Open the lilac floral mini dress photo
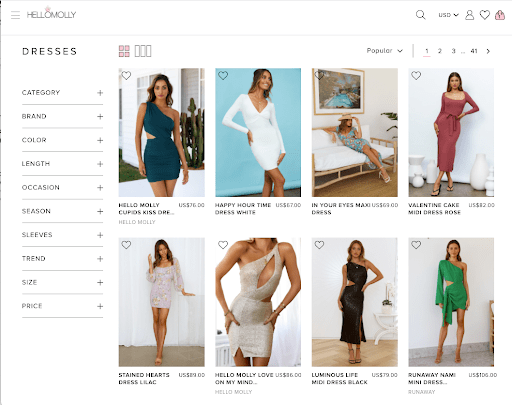512x405 pixels. pos(162,302)
